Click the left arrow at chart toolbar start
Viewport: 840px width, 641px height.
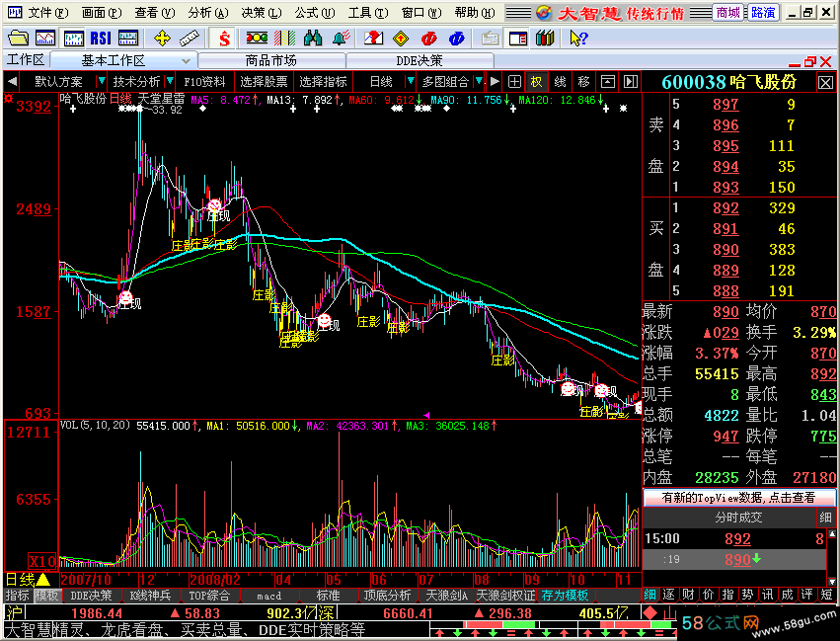click(12, 82)
